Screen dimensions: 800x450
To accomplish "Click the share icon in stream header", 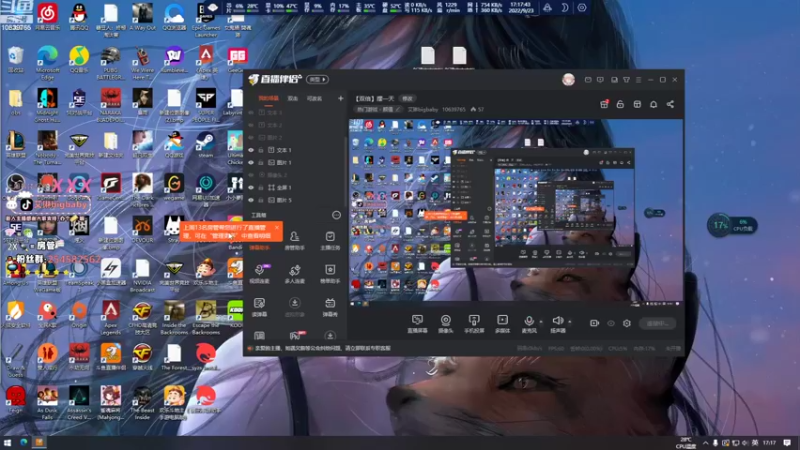I will (x=670, y=104).
